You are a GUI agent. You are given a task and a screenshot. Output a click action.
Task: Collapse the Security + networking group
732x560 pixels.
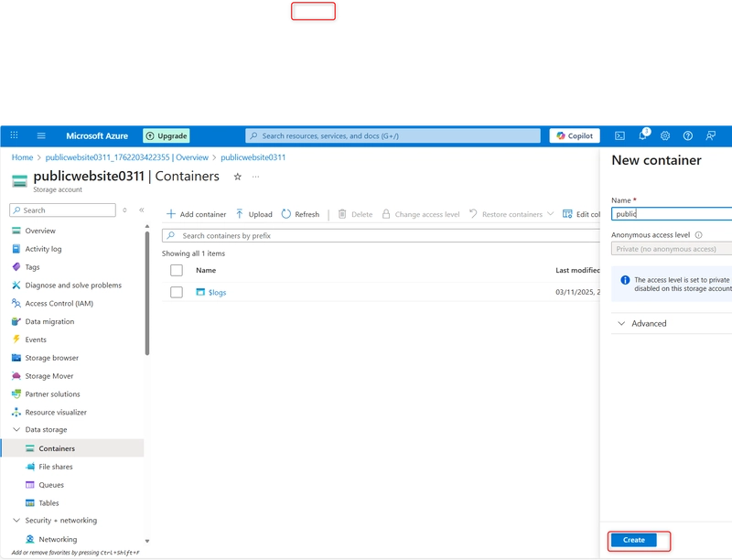pyautogui.click(x=16, y=521)
